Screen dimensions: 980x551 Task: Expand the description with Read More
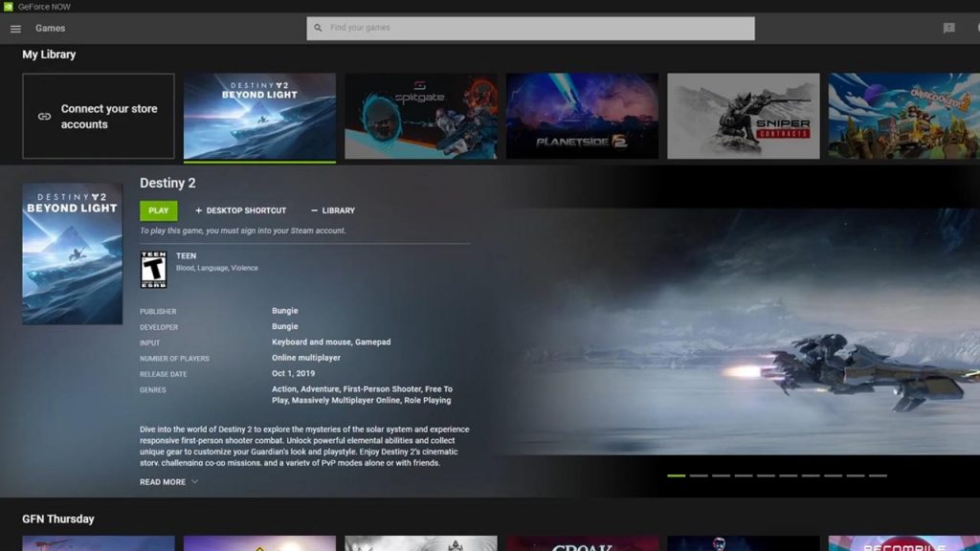point(168,482)
